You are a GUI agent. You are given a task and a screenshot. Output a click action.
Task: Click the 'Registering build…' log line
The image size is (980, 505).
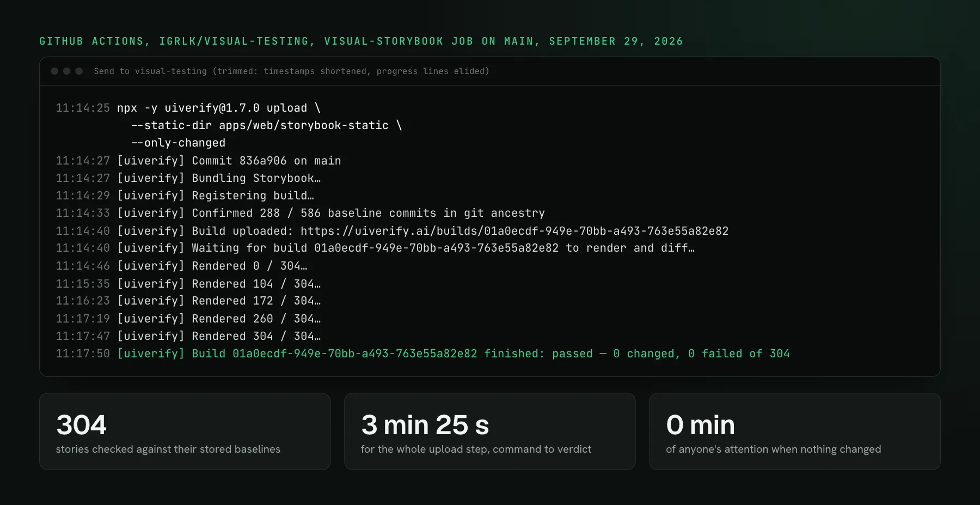pos(216,196)
